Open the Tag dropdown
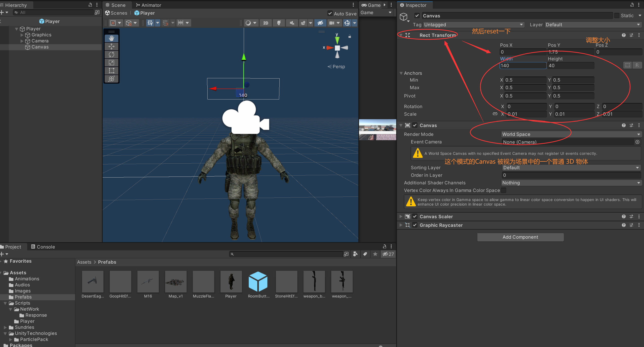 pyautogui.click(x=474, y=25)
